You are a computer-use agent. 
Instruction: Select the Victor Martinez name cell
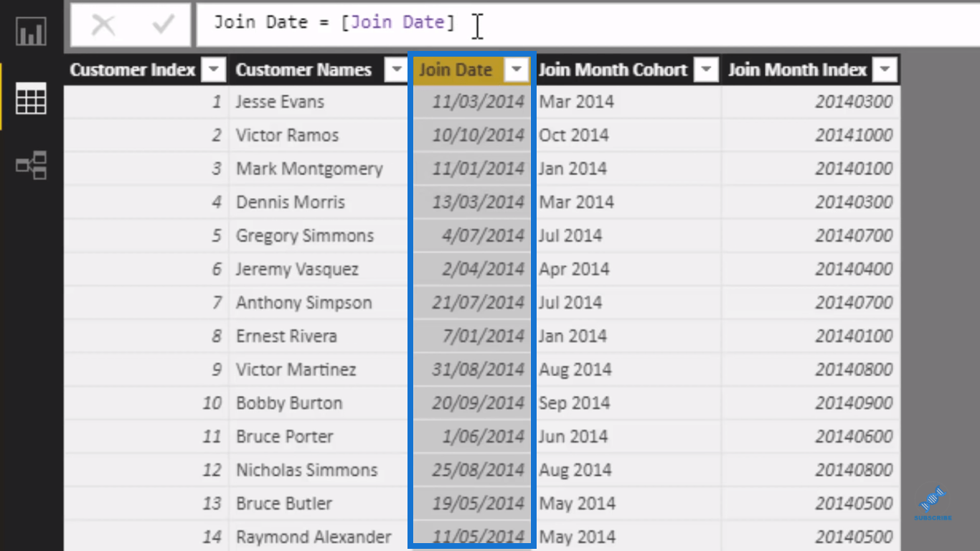click(x=318, y=369)
